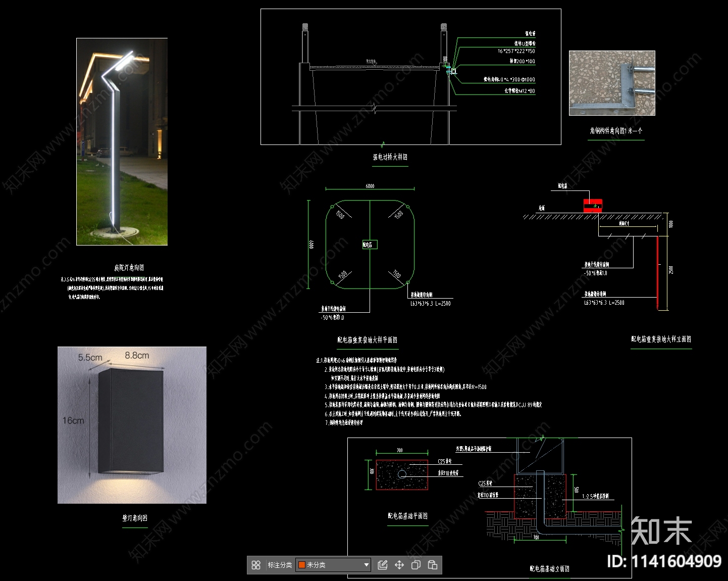728x581 pixels.
Task: Select the black wall lamp product photo
Action: [x=132, y=425]
